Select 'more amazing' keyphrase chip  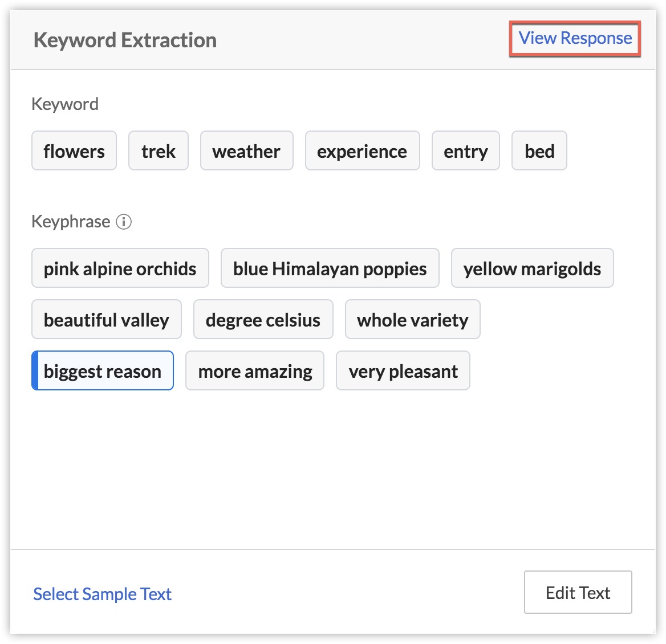[x=255, y=370]
